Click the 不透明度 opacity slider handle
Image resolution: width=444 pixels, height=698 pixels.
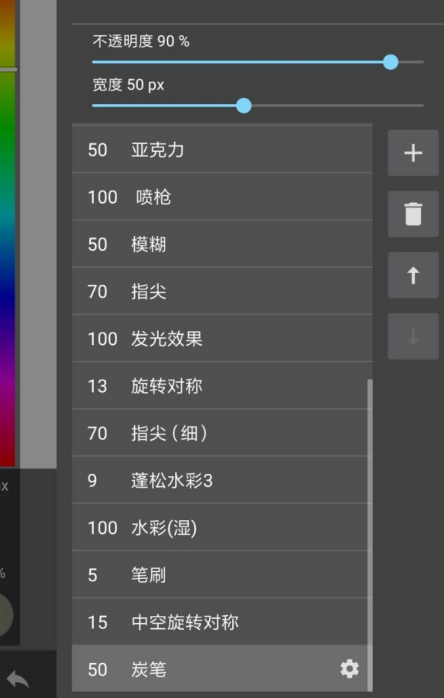pyautogui.click(x=391, y=62)
